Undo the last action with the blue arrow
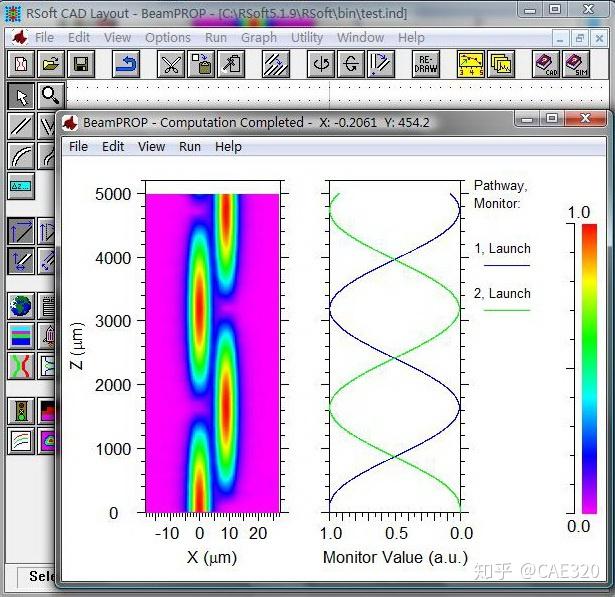Image resolution: width=615 pixels, height=597 pixels. point(126,64)
